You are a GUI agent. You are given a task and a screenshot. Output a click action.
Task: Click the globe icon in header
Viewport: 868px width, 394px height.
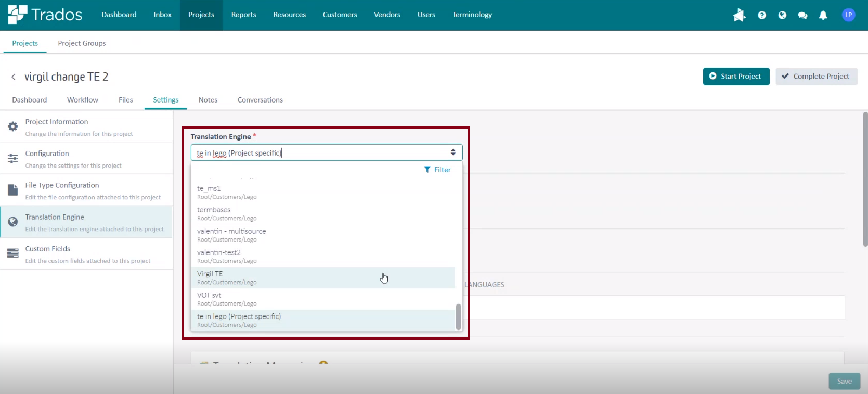[782, 15]
